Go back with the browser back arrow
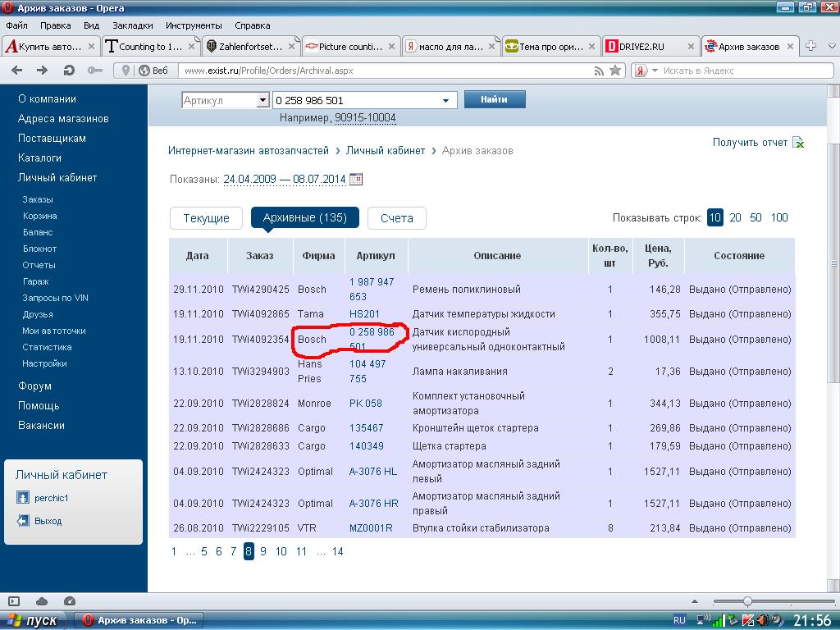 [16, 71]
